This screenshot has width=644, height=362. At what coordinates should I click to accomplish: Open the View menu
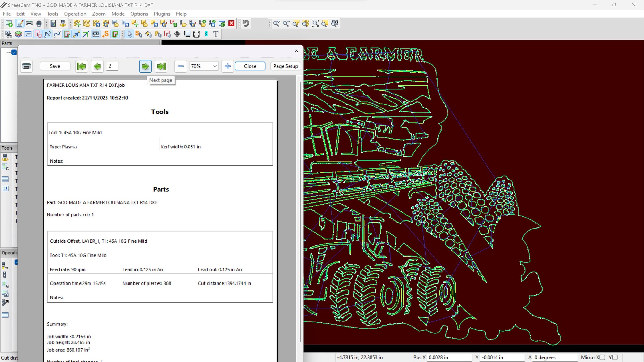coord(36,14)
